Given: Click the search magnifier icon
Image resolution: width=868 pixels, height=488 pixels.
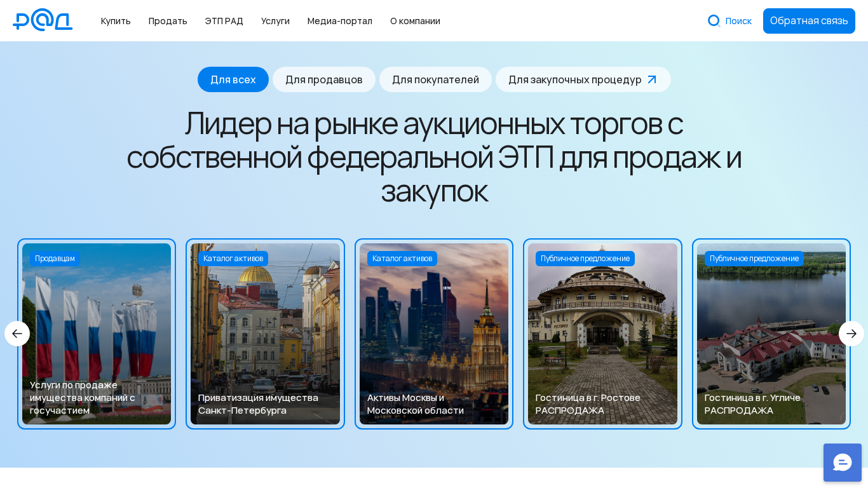Looking at the screenshot, I should point(714,21).
